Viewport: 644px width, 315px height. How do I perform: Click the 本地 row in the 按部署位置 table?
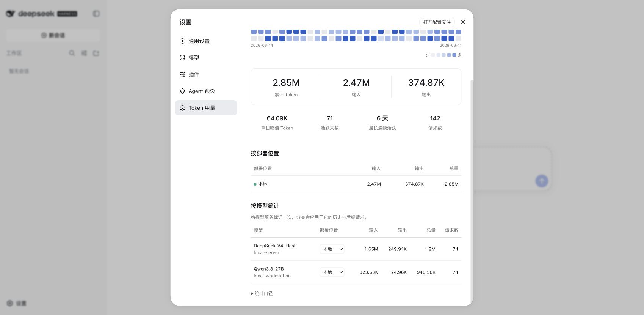[x=356, y=184]
